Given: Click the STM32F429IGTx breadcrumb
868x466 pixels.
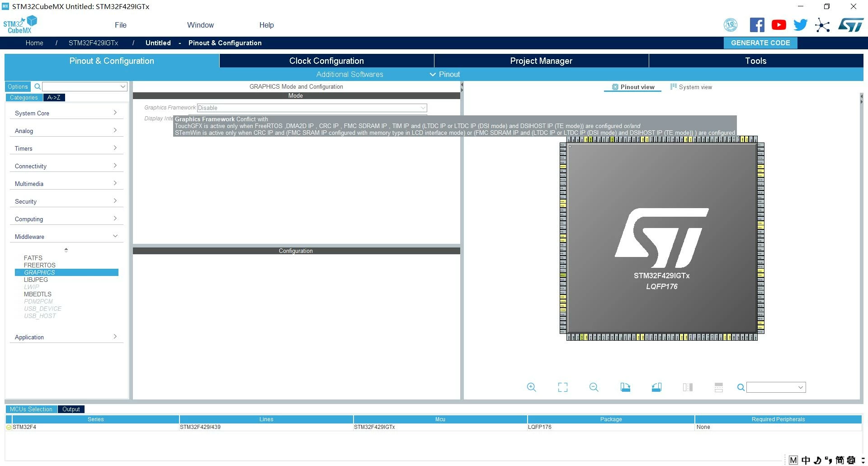Looking at the screenshot, I should tap(93, 43).
